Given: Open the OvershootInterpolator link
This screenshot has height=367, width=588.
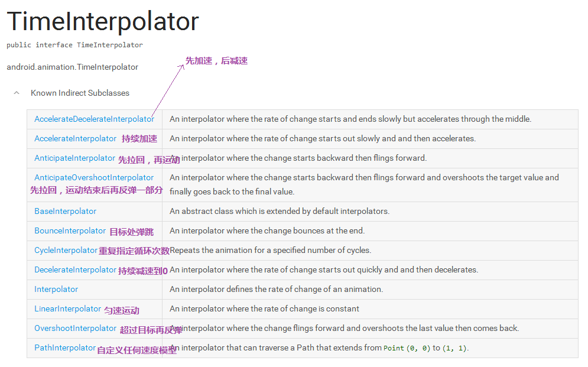Looking at the screenshot, I should pyautogui.click(x=75, y=328).
